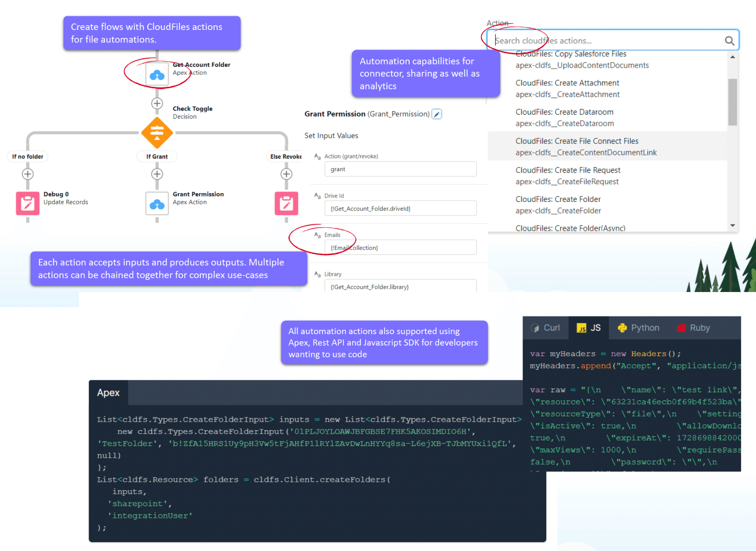Select the Check Toggle decision diamond icon

tap(157, 133)
